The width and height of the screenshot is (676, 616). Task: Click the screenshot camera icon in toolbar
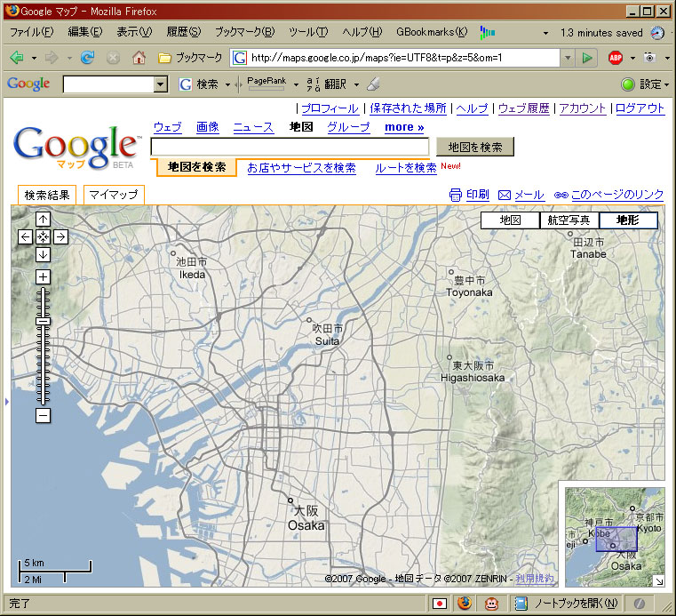tap(649, 58)
